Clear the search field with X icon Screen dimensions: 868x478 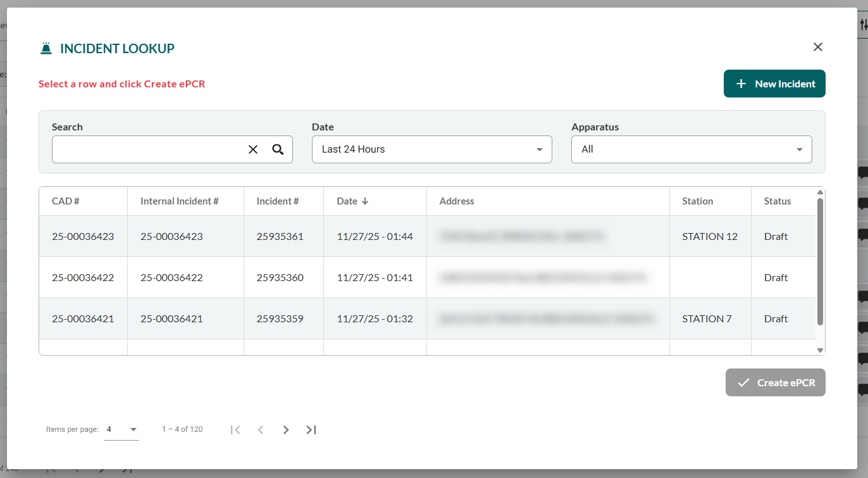tap(253, 149)
